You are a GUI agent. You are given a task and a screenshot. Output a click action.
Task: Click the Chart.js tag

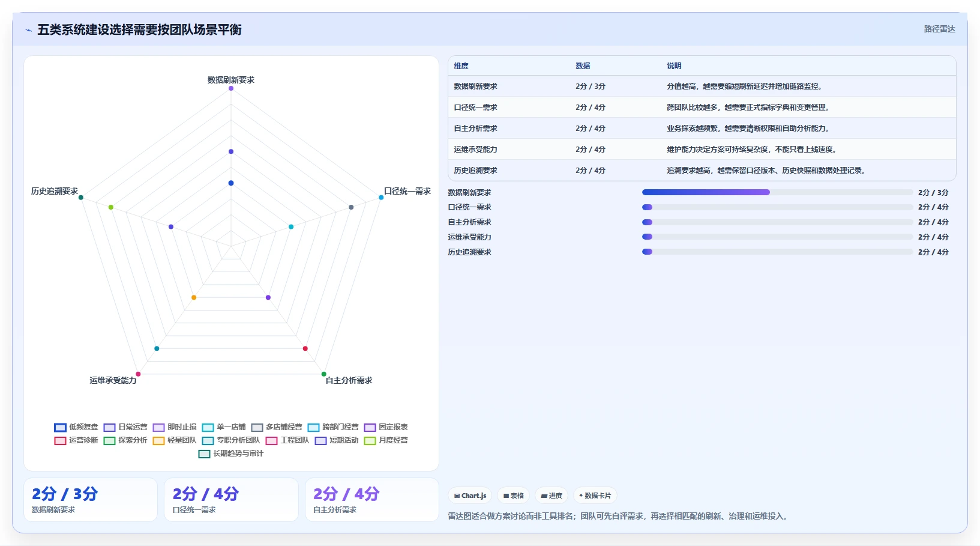(x=470, y=496)
